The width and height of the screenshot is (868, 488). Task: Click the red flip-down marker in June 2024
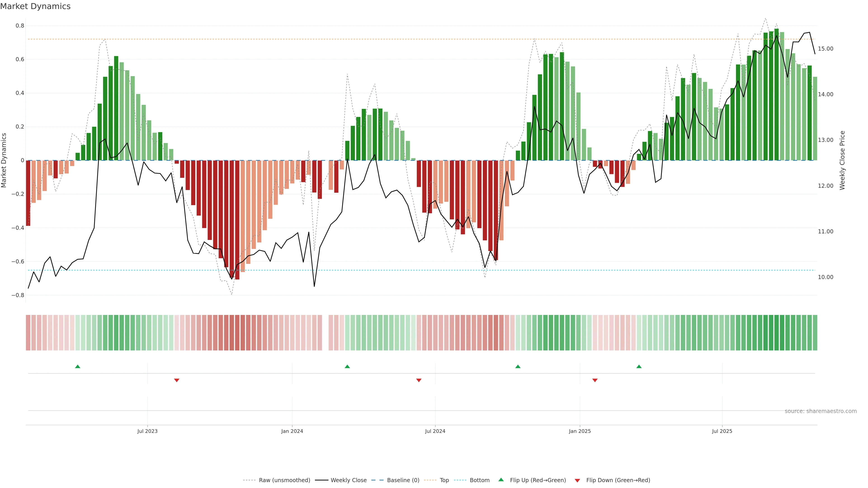[x=419, y=380]
